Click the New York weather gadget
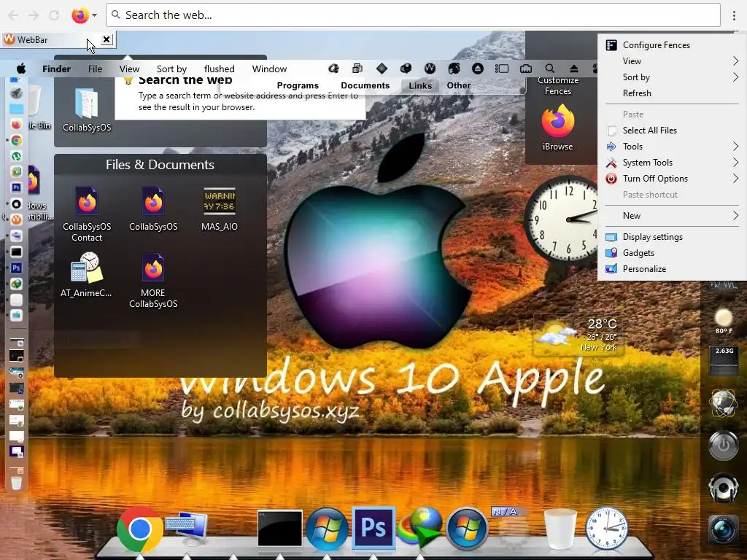This screenshot has width=747, height=560. coord(576,335)
